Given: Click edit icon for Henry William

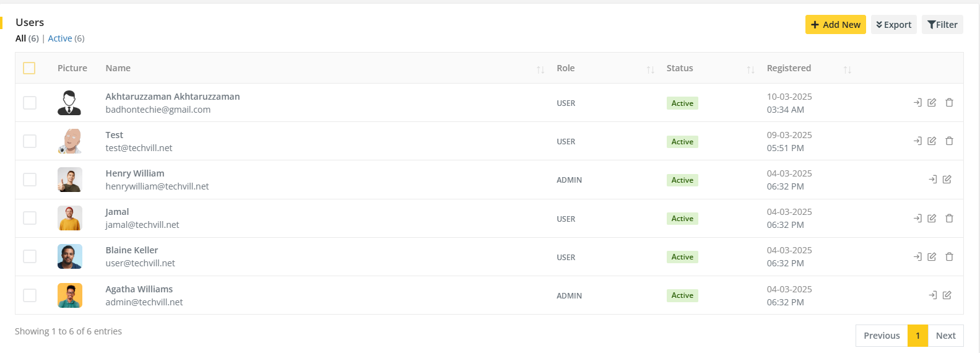Looking at the screenshot, I should (x=947, y=180).
